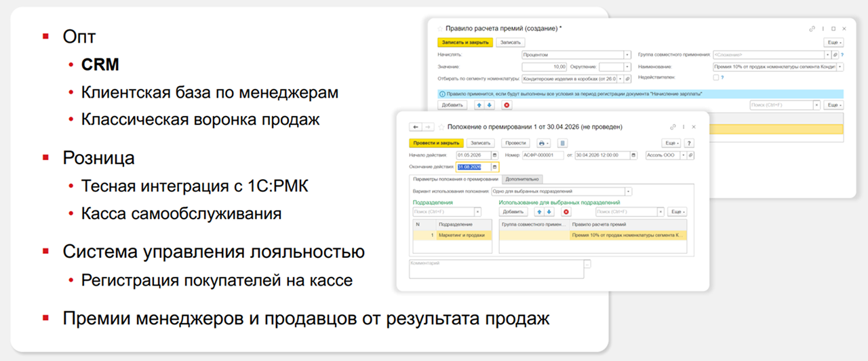Image resolution: width=868 pixels, height=361 pixels.
Task: Clear the search field in Правило расчета премий
Action: (817, 105)
